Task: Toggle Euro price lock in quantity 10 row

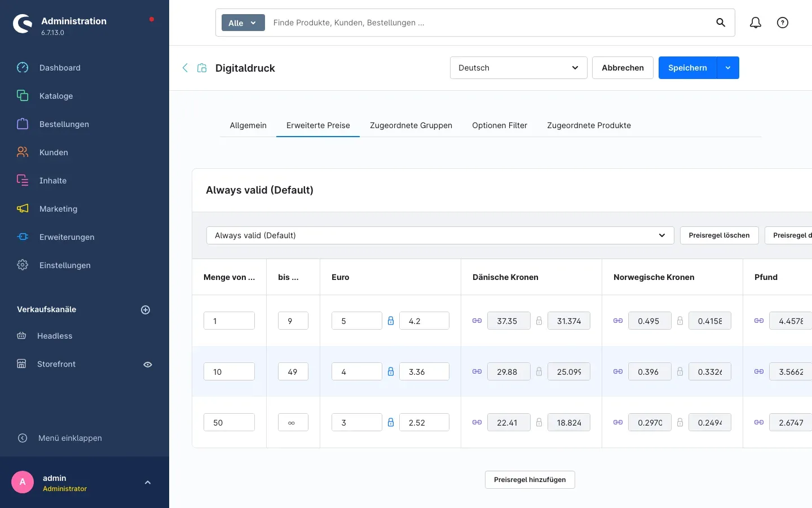Action: tap(391, 371)
